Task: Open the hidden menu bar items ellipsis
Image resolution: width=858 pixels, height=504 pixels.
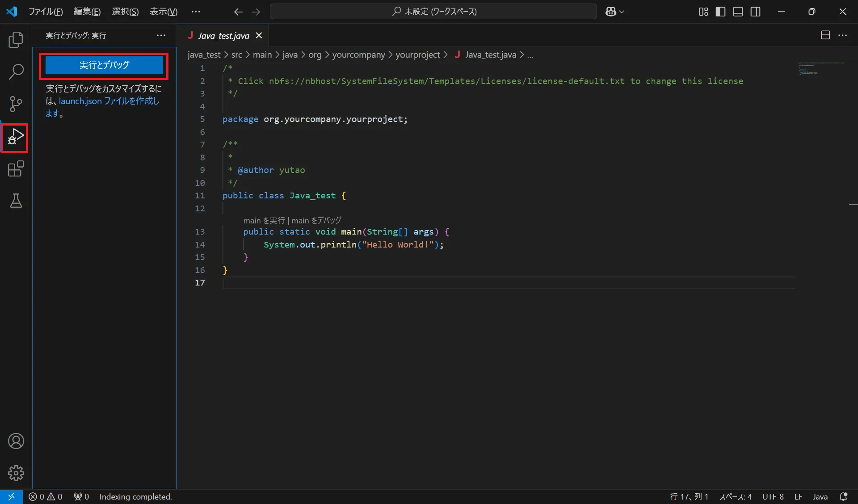Action: click(x=196, y=12)
